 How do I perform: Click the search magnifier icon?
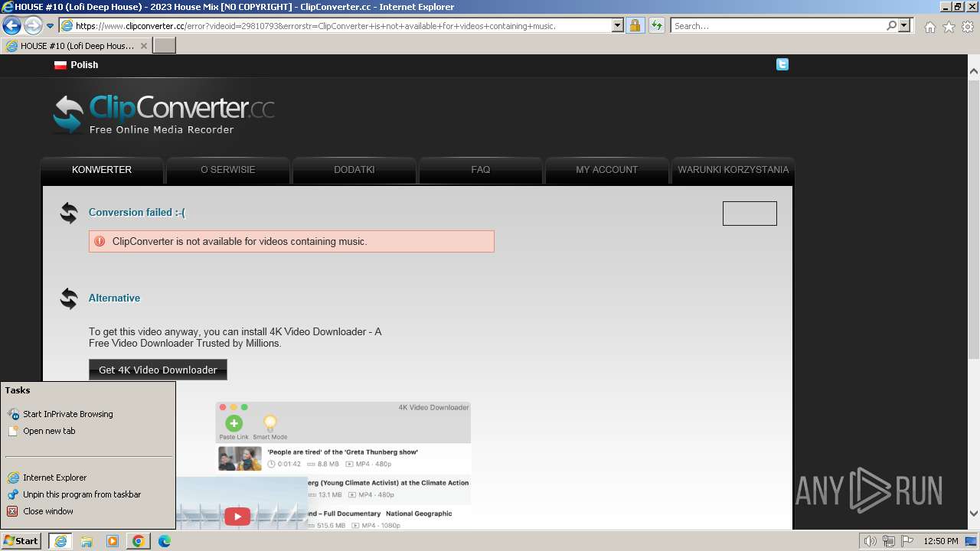(x=891, y=25)
